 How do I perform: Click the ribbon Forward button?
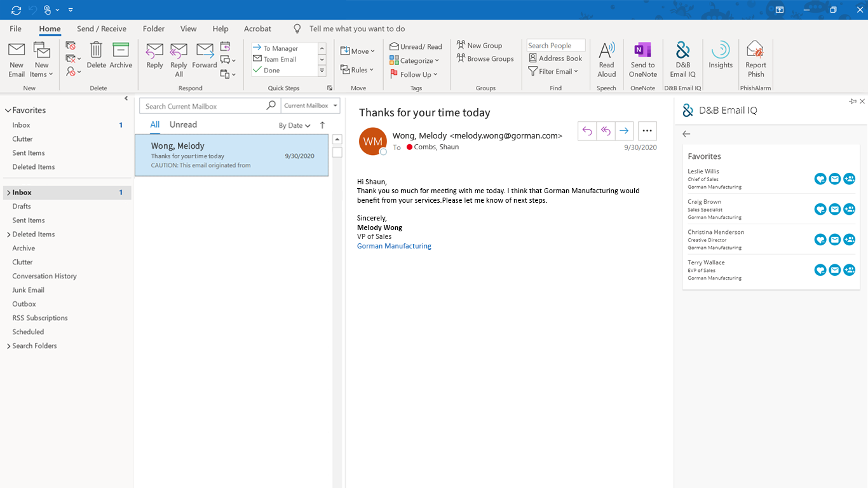point(205,56)
